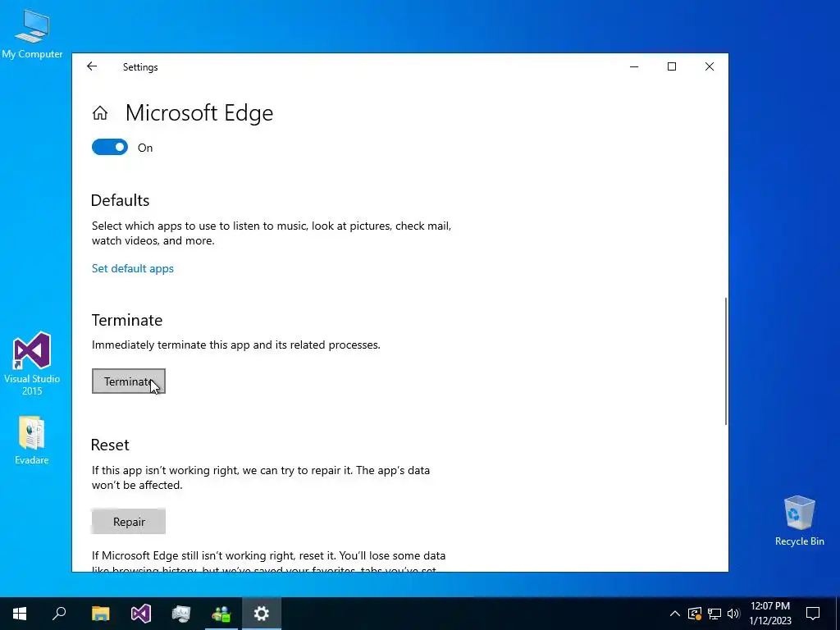The width and height of the screenshot is (840, 630).
Task: Select the Evadare folder on desktop
Action: 32,441
